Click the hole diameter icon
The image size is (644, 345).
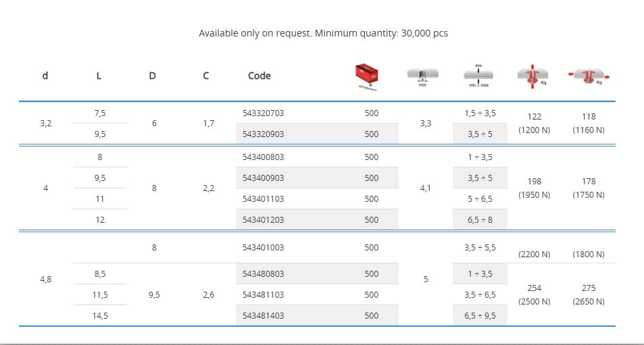tap(425, 76)
